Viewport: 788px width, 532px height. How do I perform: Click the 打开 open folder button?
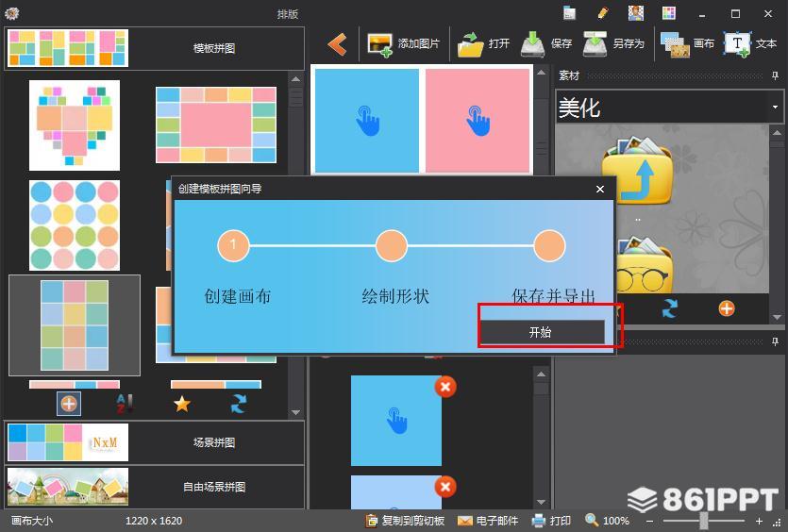coord(483,44)
